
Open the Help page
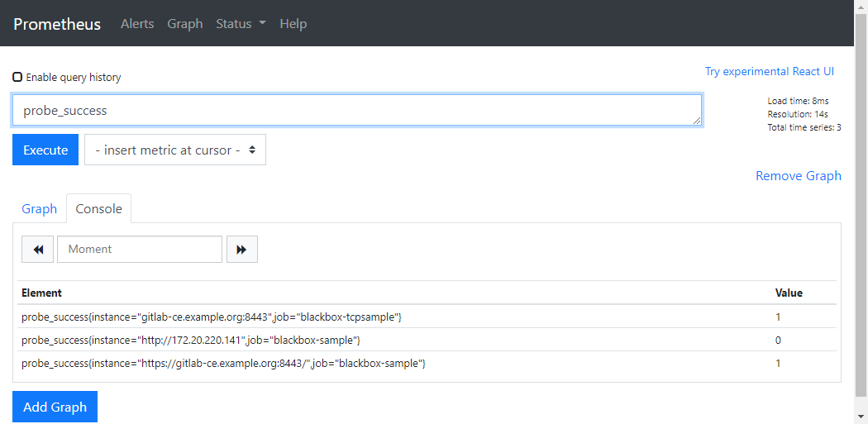(293, 24)
